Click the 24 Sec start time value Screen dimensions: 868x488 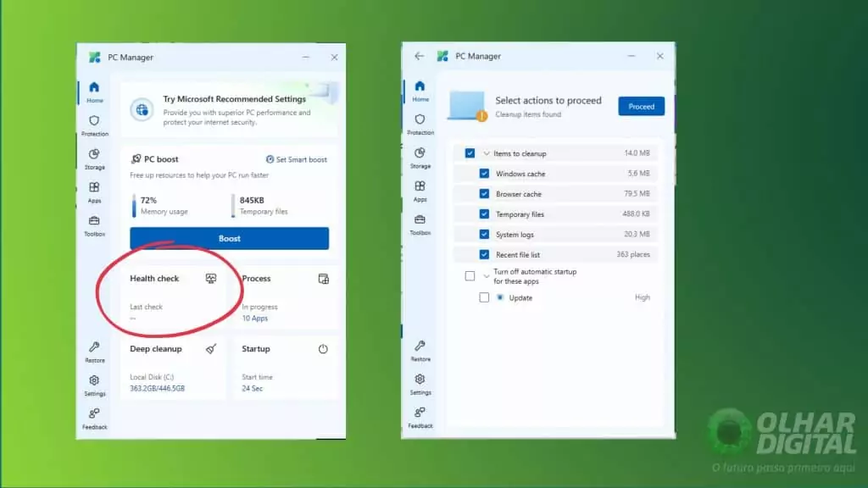click(252, 388)
